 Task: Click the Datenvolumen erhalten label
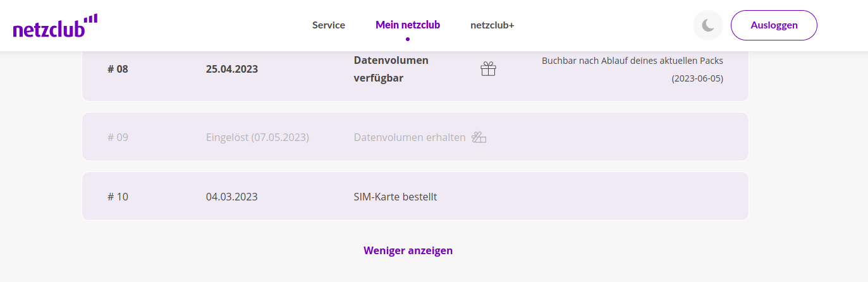pos(409,137)
